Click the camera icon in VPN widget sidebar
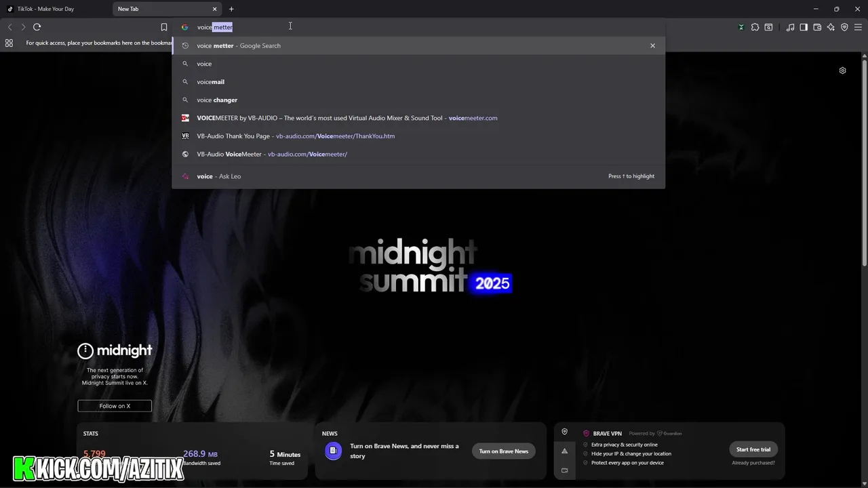868x488 pixels. (x=564, y=470)
